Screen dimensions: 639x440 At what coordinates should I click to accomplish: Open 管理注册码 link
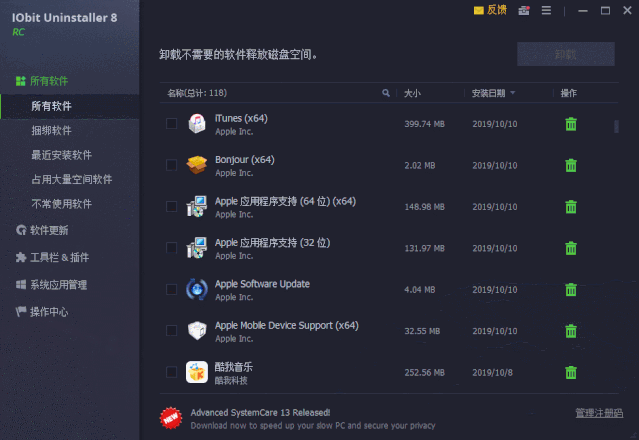pyautogui.click(x=599, y=413)
